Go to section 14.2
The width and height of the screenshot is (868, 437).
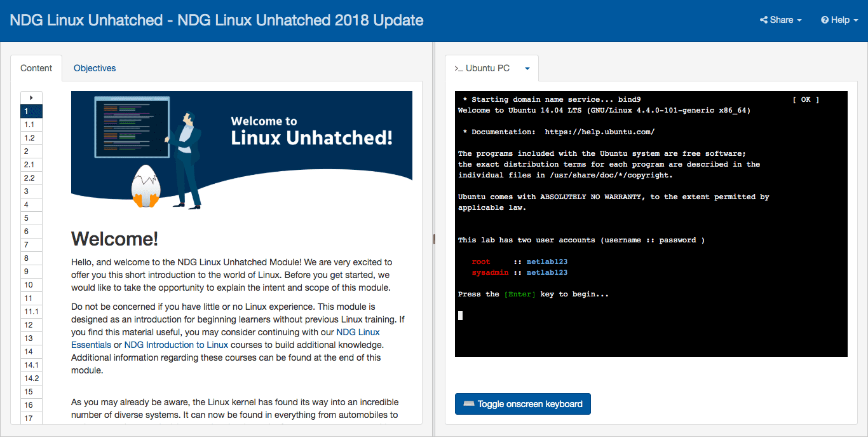[x=31, y=378]
